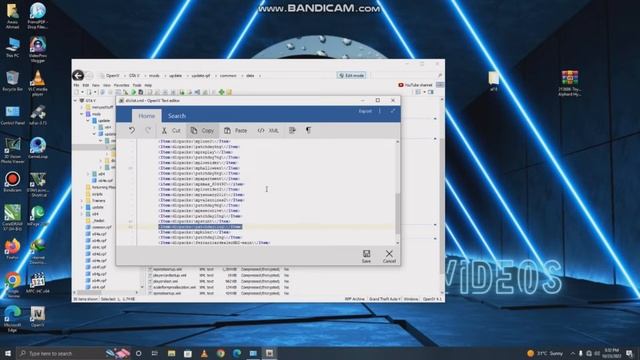This screenshot has height=360, width=640.
Task: Collapse the update folder under mods
Action: point(88,121)
